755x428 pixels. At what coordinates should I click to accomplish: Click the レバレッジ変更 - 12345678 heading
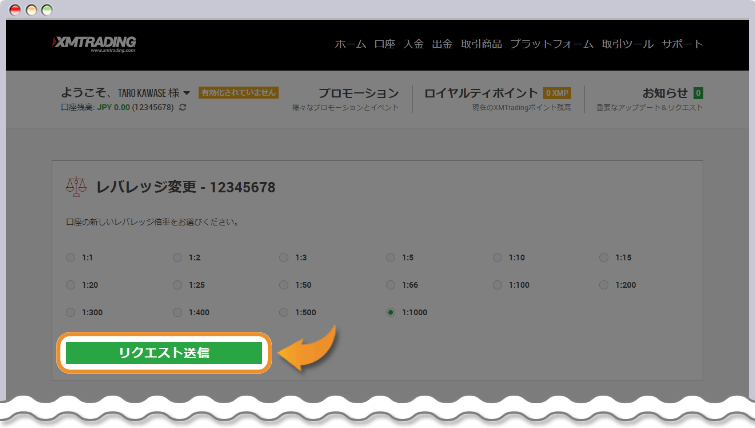[x=185, y=187]
